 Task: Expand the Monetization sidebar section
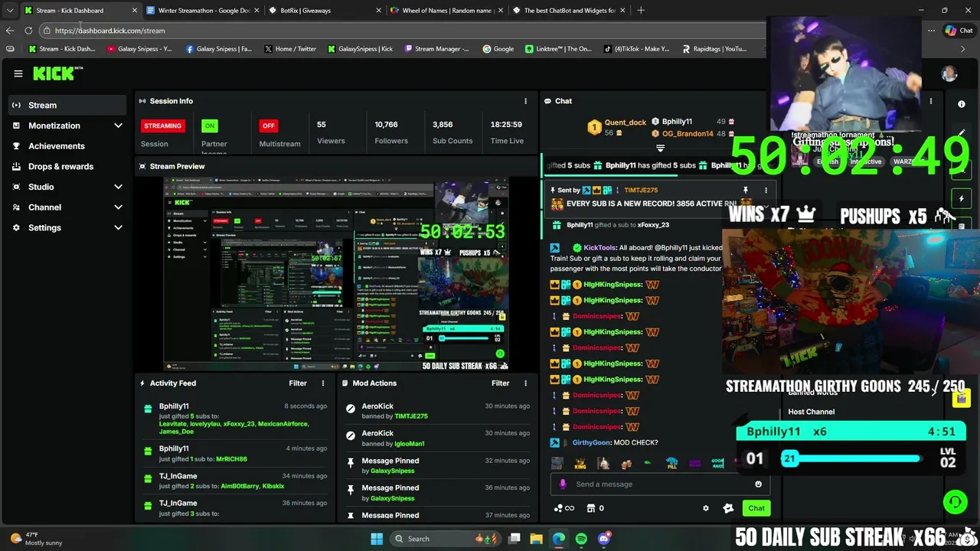coord(118,126)
